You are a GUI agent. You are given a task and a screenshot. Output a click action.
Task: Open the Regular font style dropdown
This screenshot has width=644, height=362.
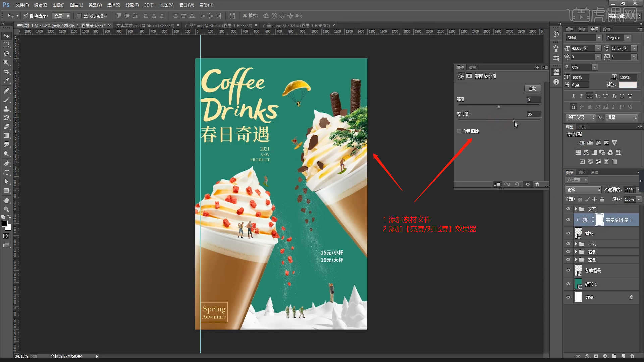coord(628,38)
